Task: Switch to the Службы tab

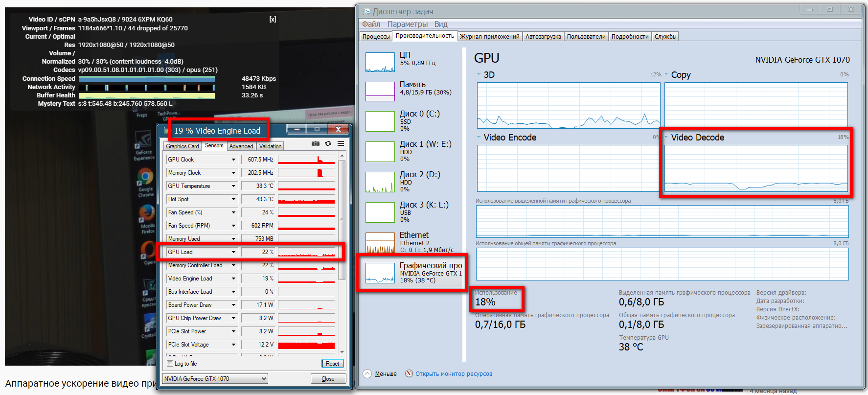Action: click(665, 36)
